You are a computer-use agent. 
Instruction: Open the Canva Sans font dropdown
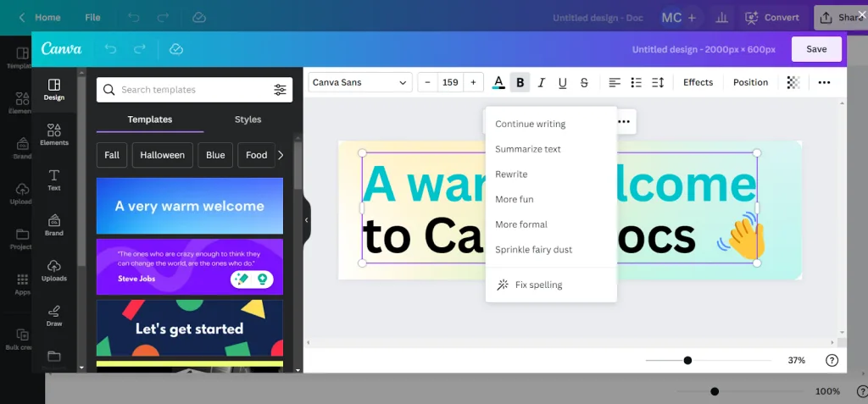[x=359, y=82]
